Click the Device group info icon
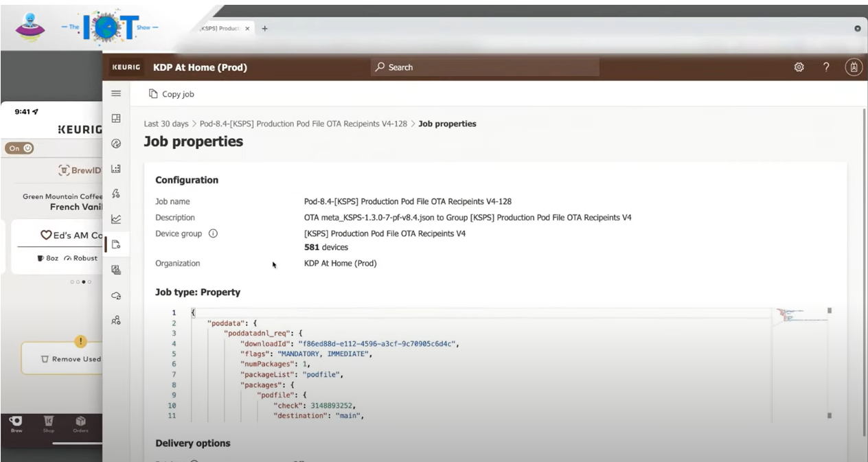 (x=213, y=233)
